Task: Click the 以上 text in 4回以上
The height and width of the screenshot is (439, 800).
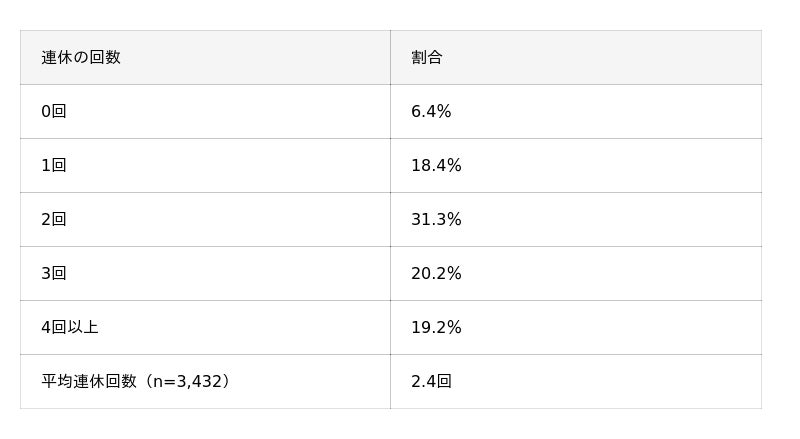Action: (x=83, y=327)
